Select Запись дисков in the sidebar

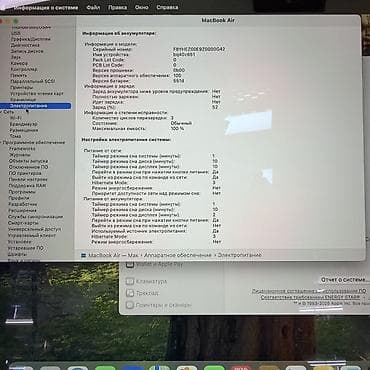pos(27,51)
